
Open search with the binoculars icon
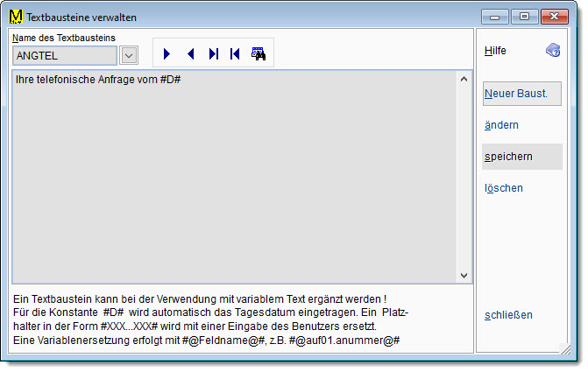pos(259,54)
